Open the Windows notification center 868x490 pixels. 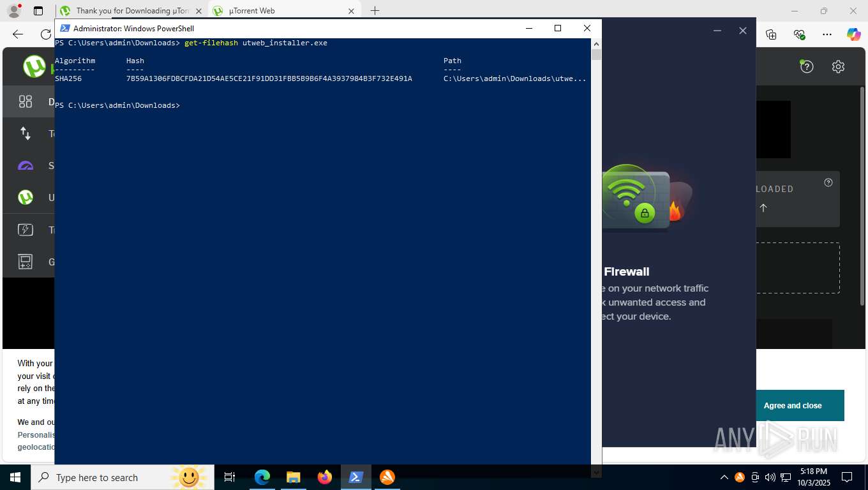(x=847, y=477)
